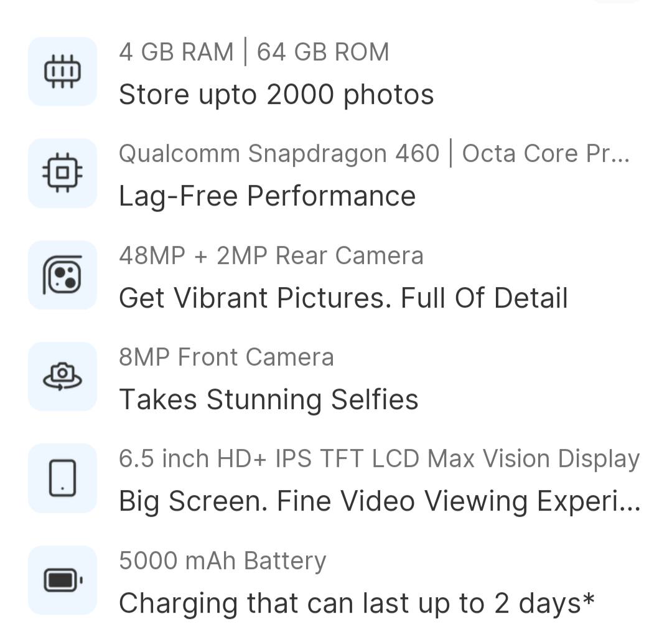The height and width of the screenshot is (642, 672).
Task: Click the RAM memory chip icon
Action: point(62,72)
